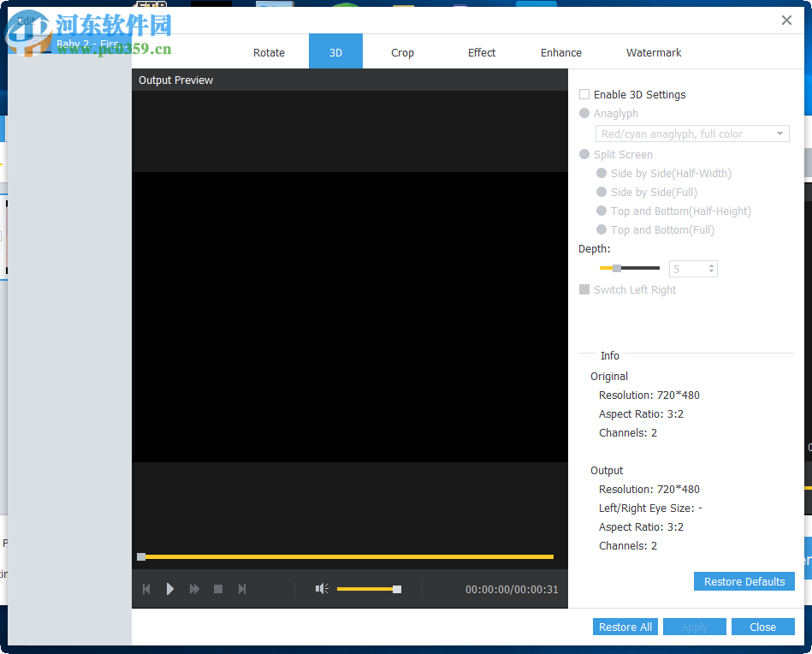This screenshot has width=812, height=654.
Task: Stop the preview playback
Action: [x=218, y=589]
